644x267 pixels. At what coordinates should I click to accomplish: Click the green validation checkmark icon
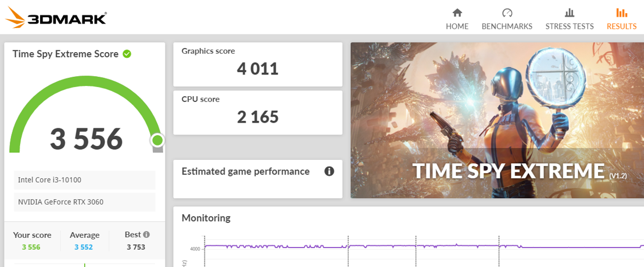[x=127, y=54]
